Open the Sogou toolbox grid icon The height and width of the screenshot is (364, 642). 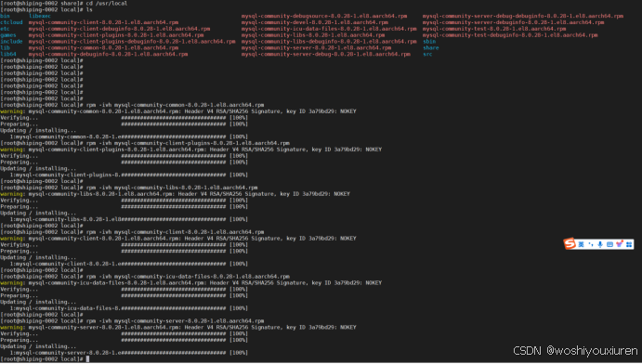[x=629, y=244]
